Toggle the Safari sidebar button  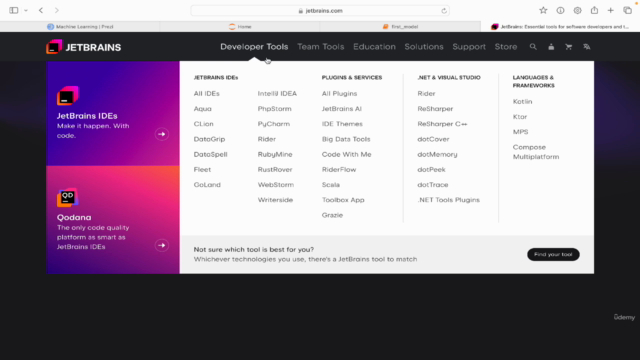coord(14,10)
